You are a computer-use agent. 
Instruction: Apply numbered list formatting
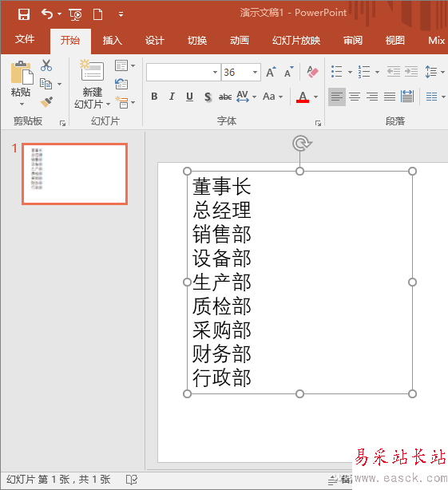point(364,72)
